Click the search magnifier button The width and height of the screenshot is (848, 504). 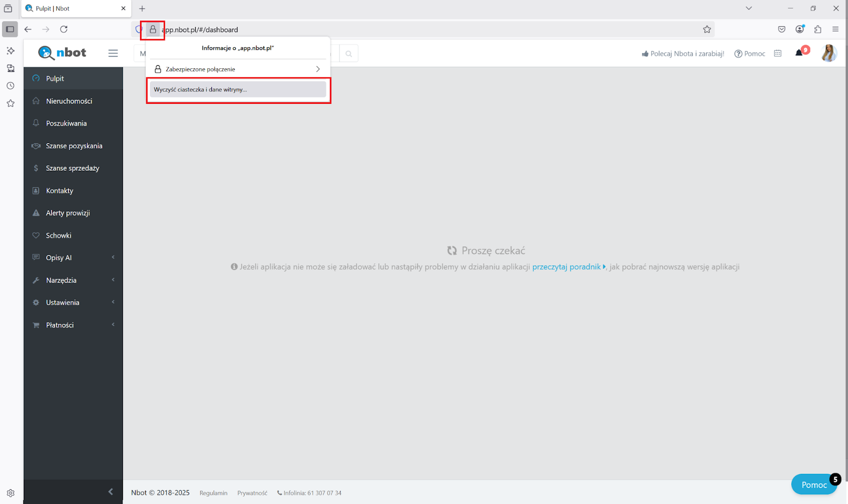point(349,54)
